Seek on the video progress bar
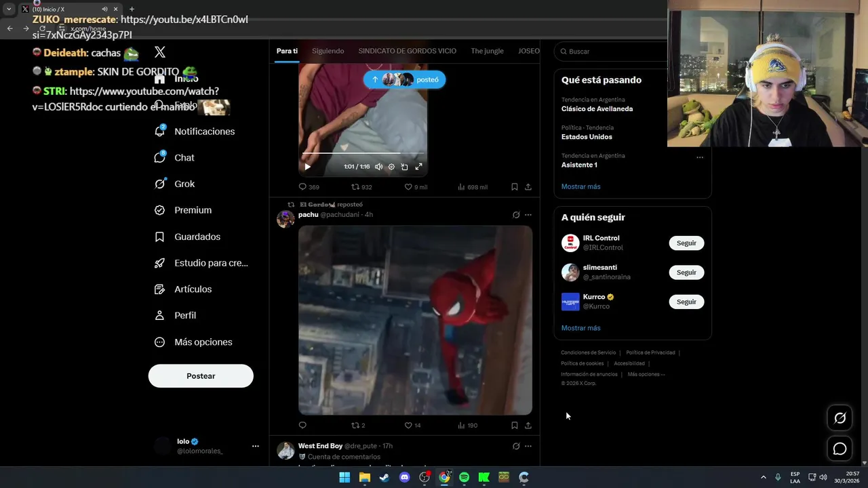The image size is (868, 488). click(363, 154)
